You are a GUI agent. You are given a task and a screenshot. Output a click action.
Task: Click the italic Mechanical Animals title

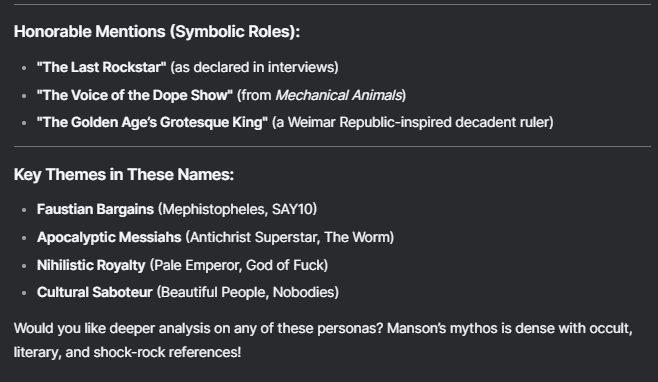(339, 95)
